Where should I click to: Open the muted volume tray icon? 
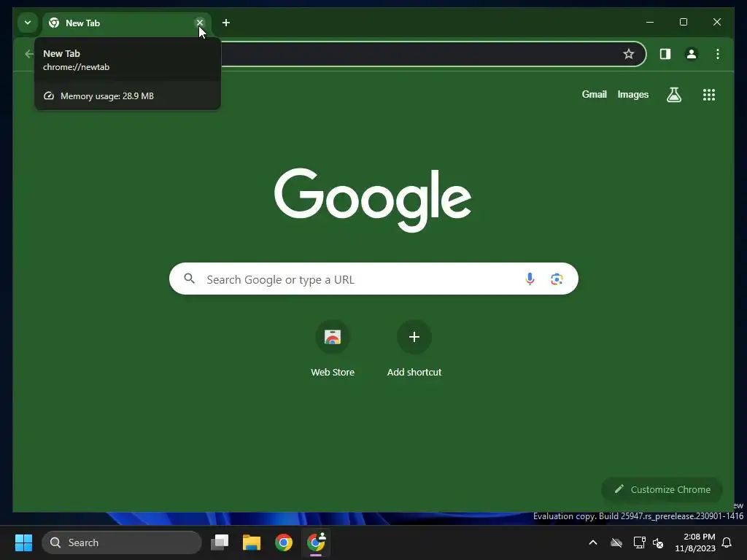click(658, 542)
